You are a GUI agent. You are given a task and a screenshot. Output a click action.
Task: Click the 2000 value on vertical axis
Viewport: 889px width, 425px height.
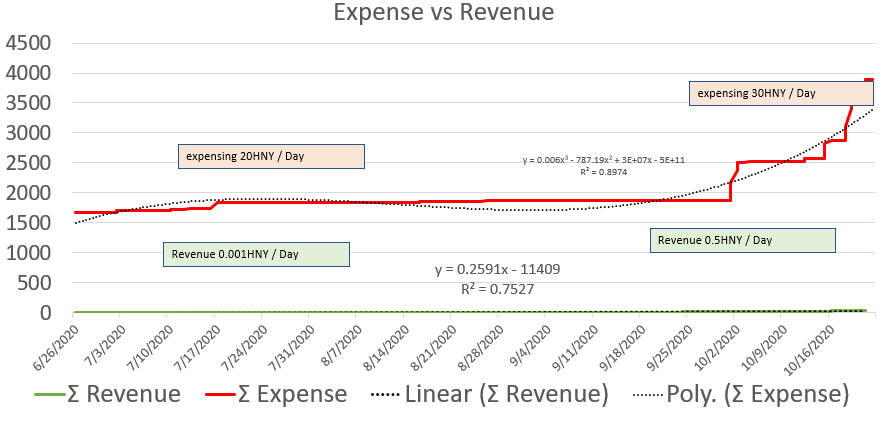[x=27, y=193]
